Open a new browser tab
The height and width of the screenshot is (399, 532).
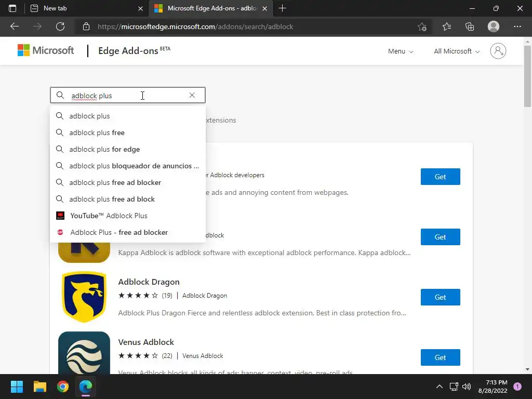click(x=282, y=8)
